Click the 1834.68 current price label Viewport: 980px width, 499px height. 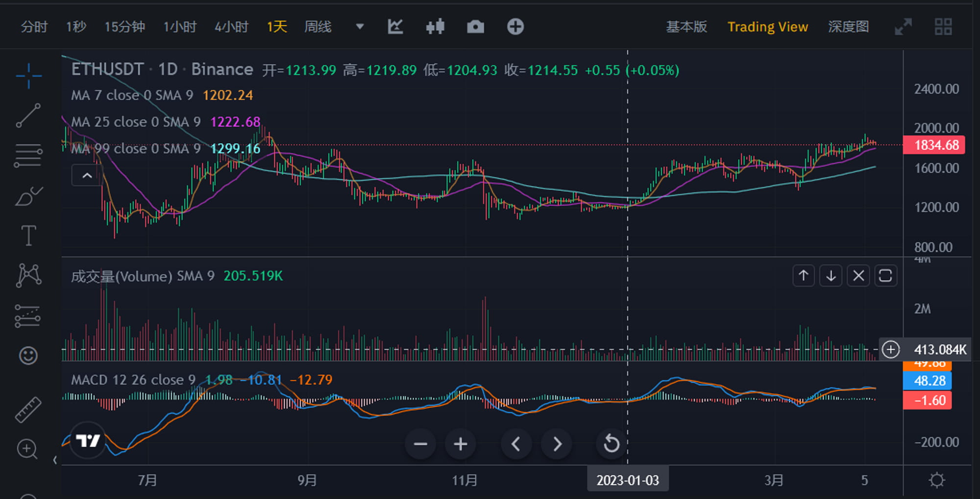pos(934,145)
